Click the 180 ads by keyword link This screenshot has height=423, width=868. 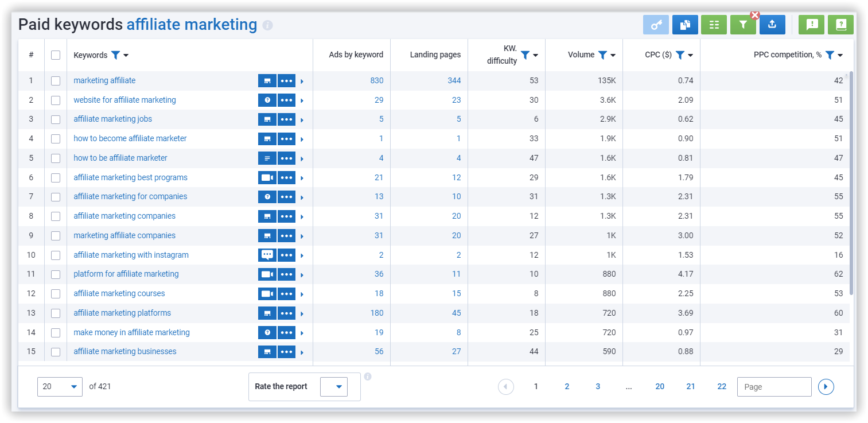click(x=376, y=313)
